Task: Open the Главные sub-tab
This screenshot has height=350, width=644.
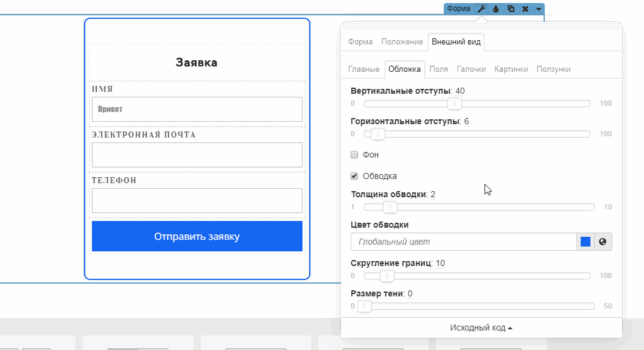Action: click(363, 69)
